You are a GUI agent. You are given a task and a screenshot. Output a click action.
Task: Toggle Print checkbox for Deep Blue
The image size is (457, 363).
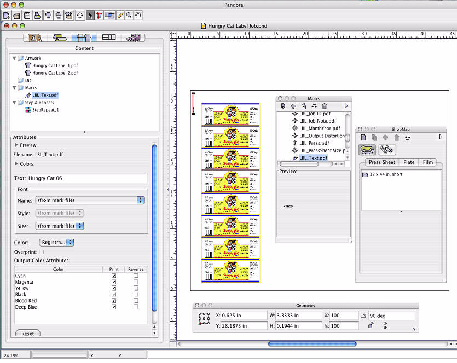click(x=114, y=307)
